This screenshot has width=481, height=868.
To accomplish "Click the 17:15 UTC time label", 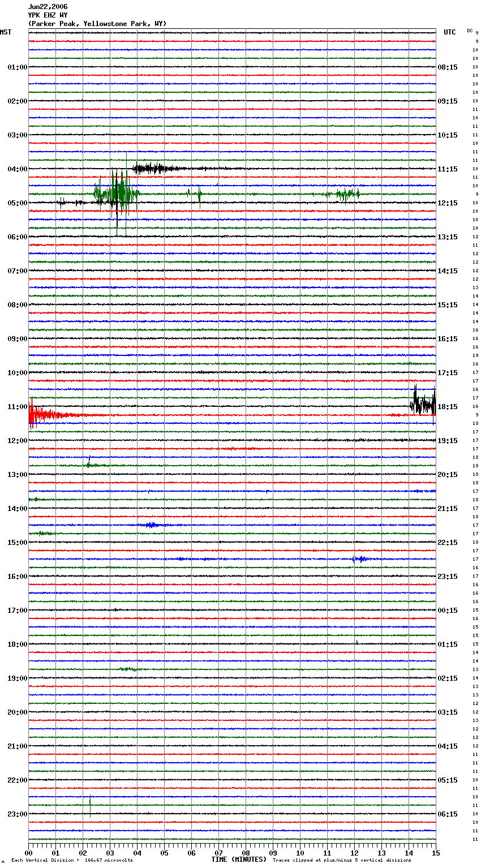I will [448, 373].
